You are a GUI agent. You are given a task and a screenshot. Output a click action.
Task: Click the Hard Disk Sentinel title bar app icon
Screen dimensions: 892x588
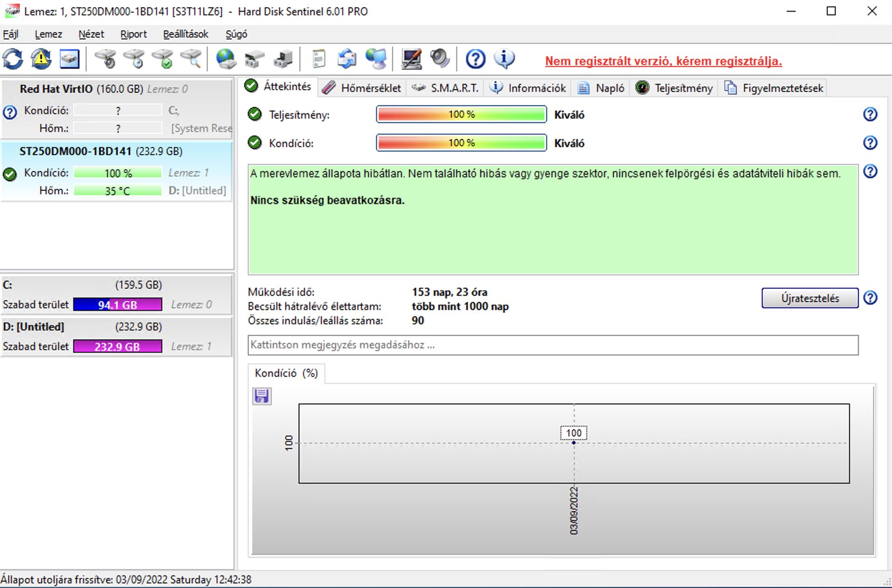[x=12, y=11]
